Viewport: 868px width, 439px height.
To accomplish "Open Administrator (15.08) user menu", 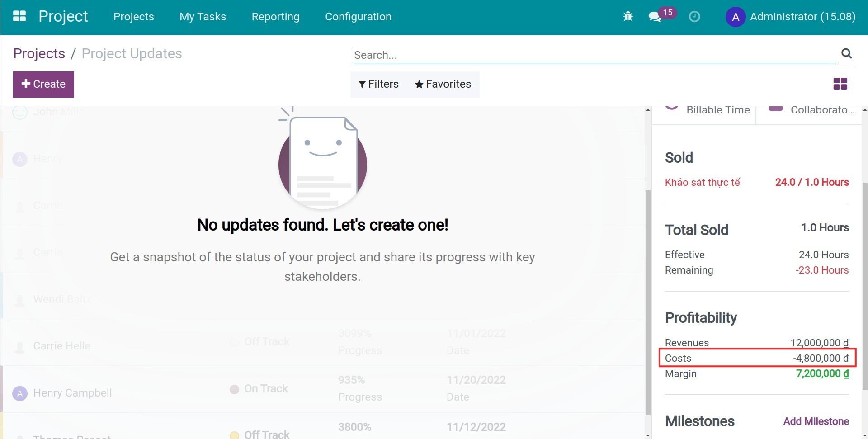I will point(802,17).
